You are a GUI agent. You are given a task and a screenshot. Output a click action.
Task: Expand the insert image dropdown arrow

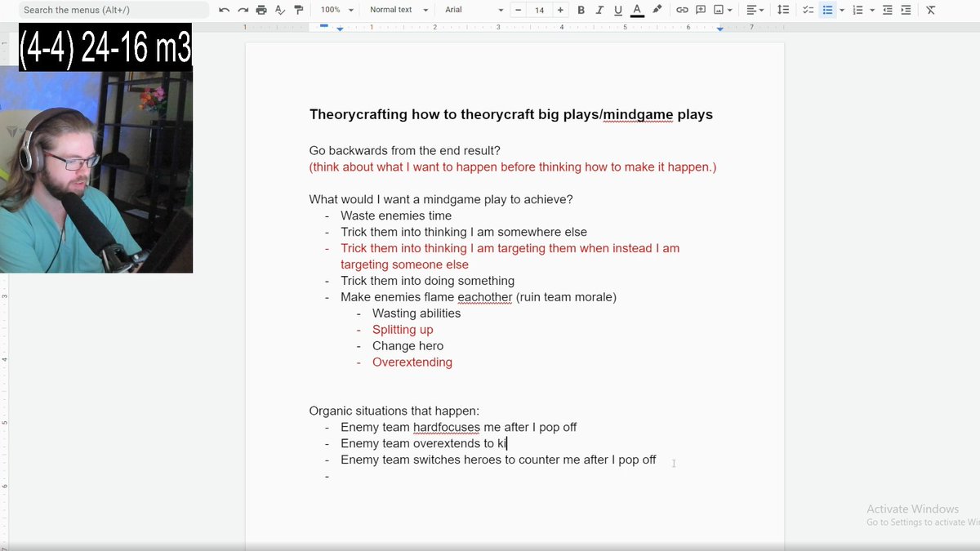tap(730, 10)
